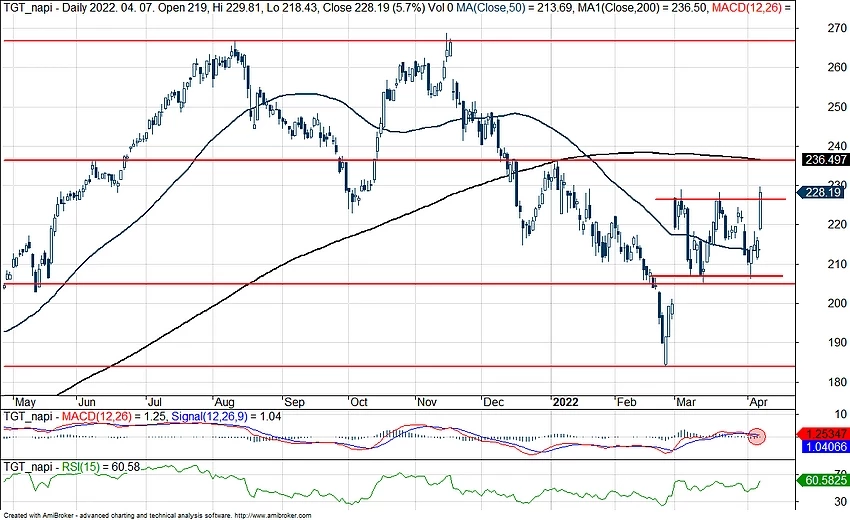The height and width of the screenshot is (520, 850).
Task: Click the 'Apr' month label
Action: pos(758,402)
